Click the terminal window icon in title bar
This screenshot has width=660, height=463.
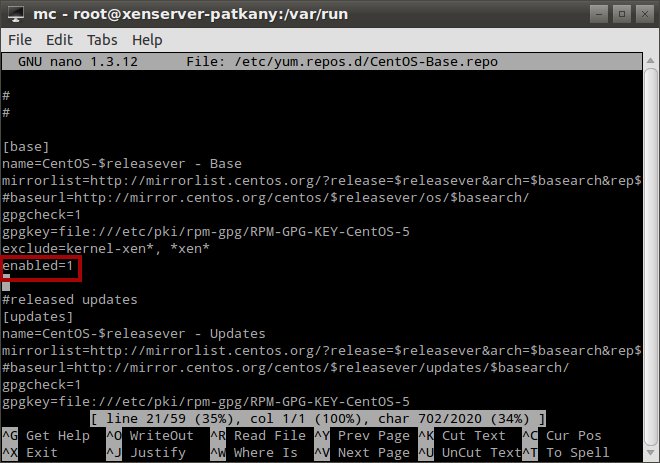tap(16, 14)
